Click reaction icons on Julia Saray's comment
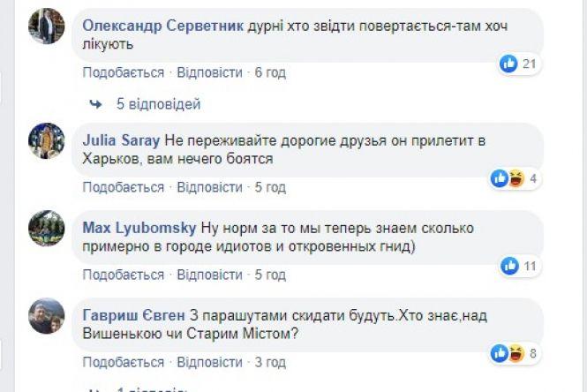Screen dimensions: 587x392 click(508, 178)
